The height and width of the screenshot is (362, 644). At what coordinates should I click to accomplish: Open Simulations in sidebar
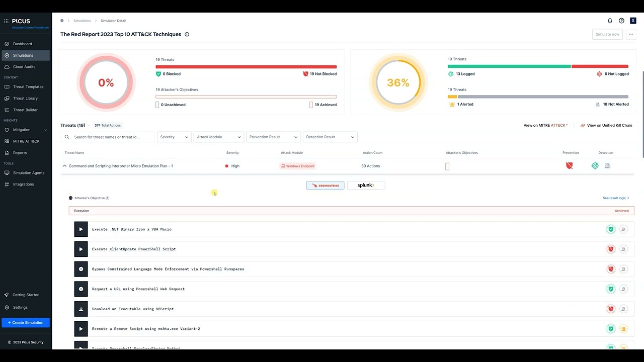point(26,55)
